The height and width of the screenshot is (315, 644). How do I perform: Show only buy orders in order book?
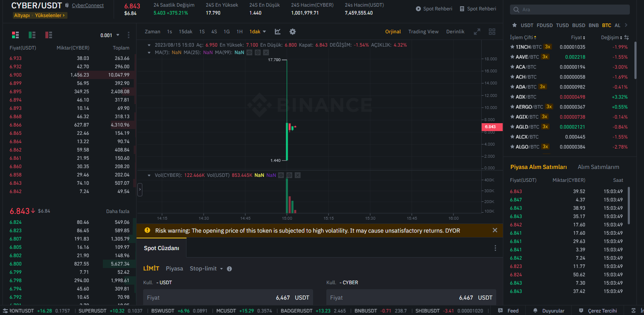pos(32,35)
